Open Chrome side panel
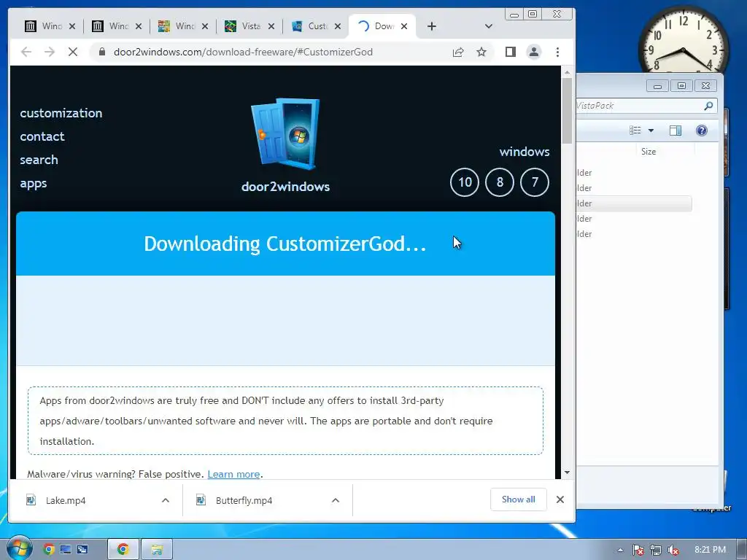Image resolution: width=747 pixels, height=560 pixels. point(510,52)
